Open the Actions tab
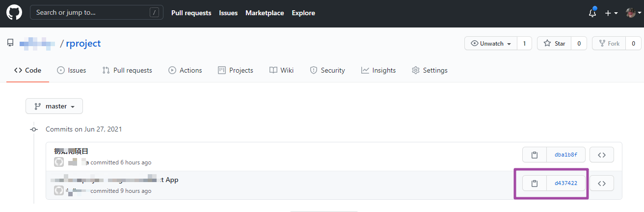The image size is (644, 212). (185, 70)
